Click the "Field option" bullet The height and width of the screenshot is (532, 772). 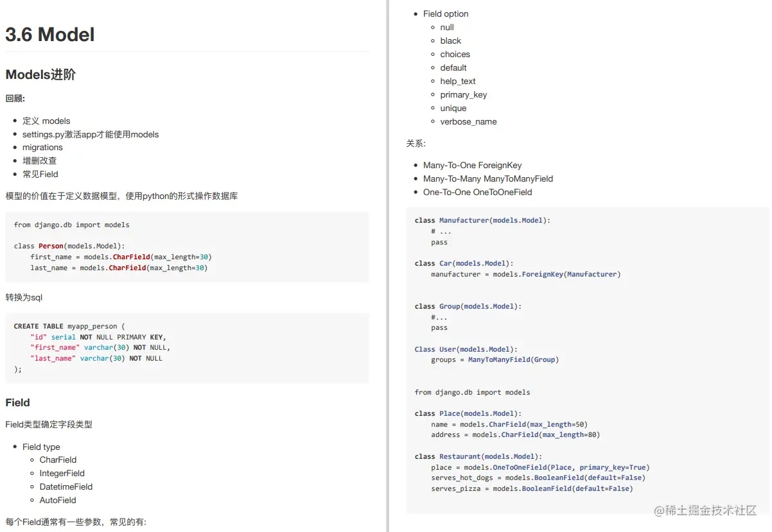point(446,13)
